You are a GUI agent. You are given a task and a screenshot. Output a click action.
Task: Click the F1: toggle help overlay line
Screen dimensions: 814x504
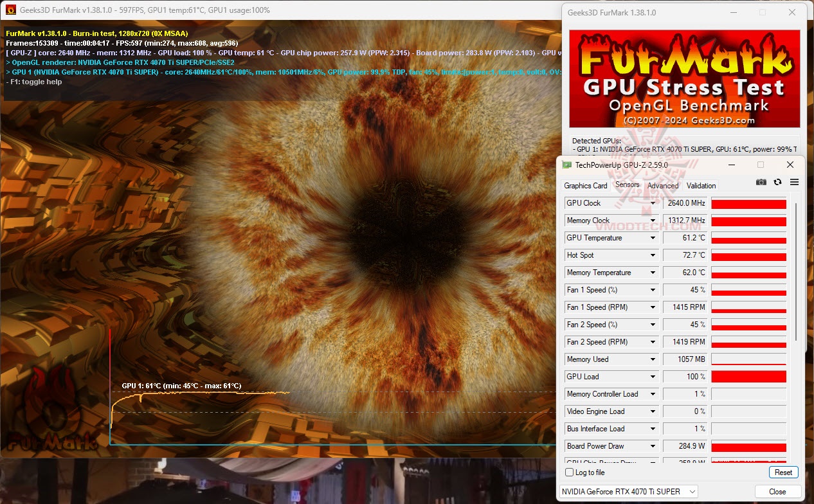click(34, 82)
